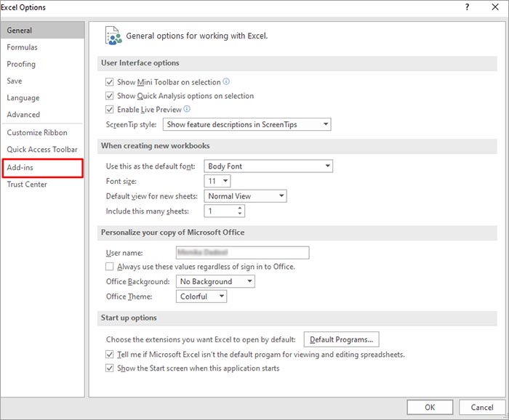Open the Save category
The height and width of the screenshot is (420, 509).
[x=42, y=81]
